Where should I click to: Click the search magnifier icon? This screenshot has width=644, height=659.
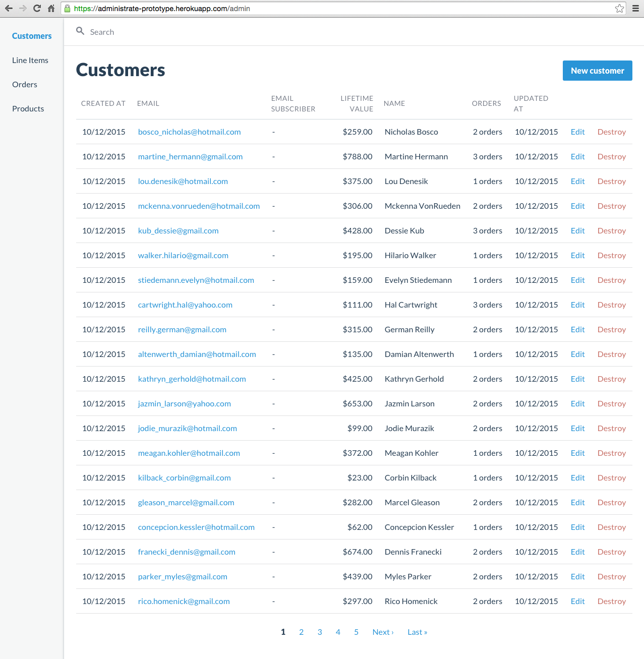[80, 31]
